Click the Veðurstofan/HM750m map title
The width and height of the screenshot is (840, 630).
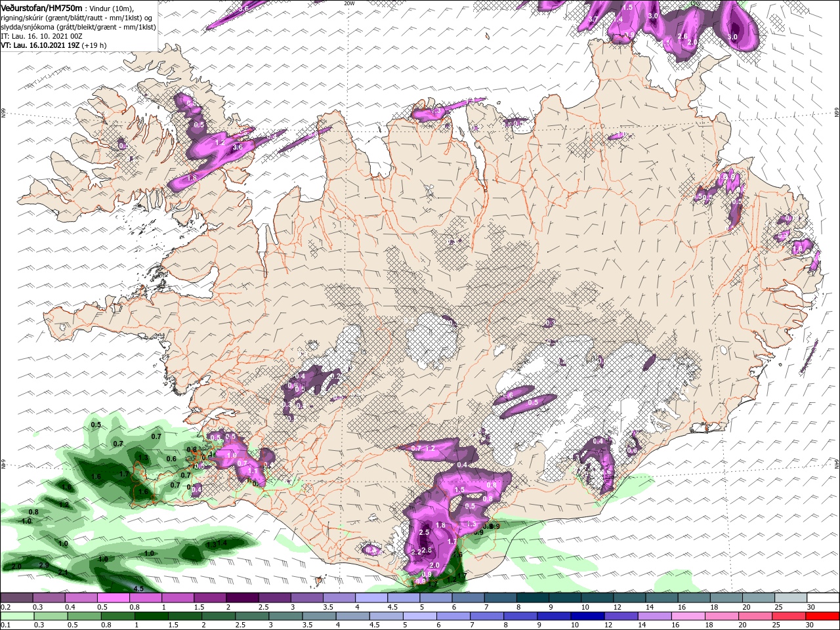(x=41, y=7)
